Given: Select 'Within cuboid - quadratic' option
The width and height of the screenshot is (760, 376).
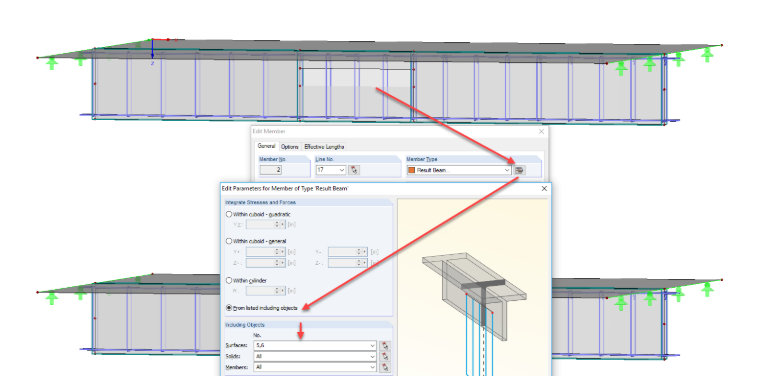Looking at the screenshot, I should 258,214.
